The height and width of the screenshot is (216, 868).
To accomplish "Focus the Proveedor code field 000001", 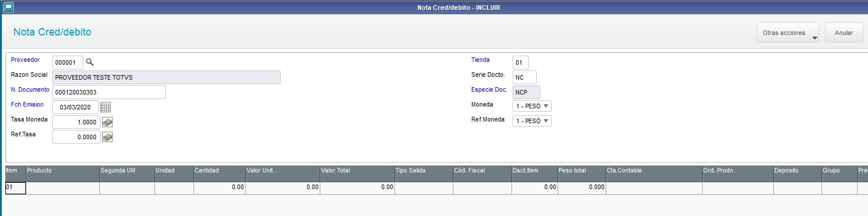I will [68, 62].
